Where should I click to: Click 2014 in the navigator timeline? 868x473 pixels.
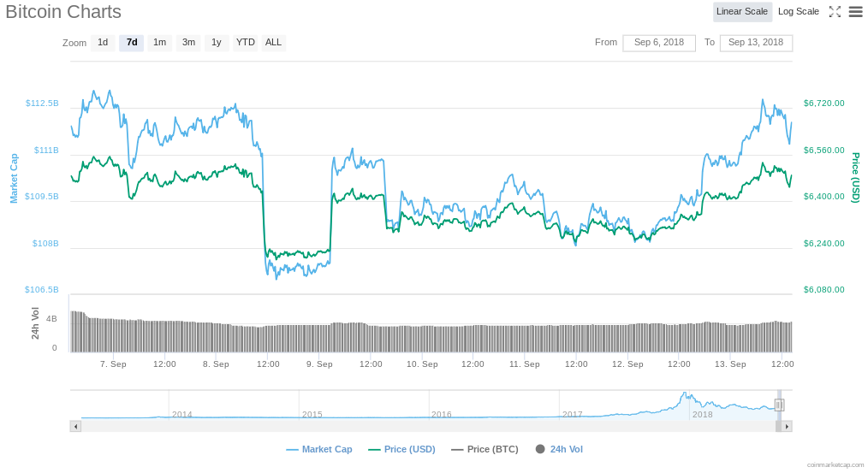(182, 414)
